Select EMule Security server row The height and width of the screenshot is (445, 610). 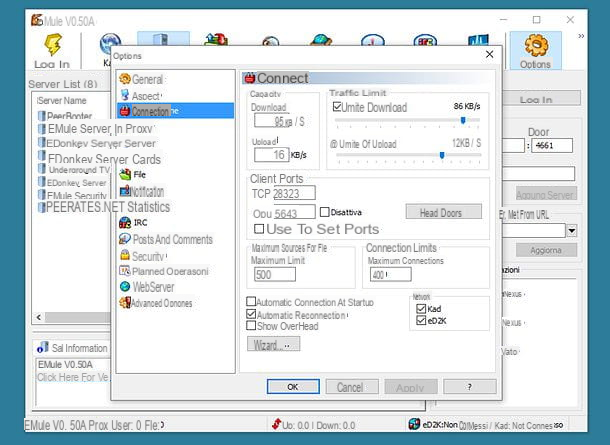[x=72, y=195]
